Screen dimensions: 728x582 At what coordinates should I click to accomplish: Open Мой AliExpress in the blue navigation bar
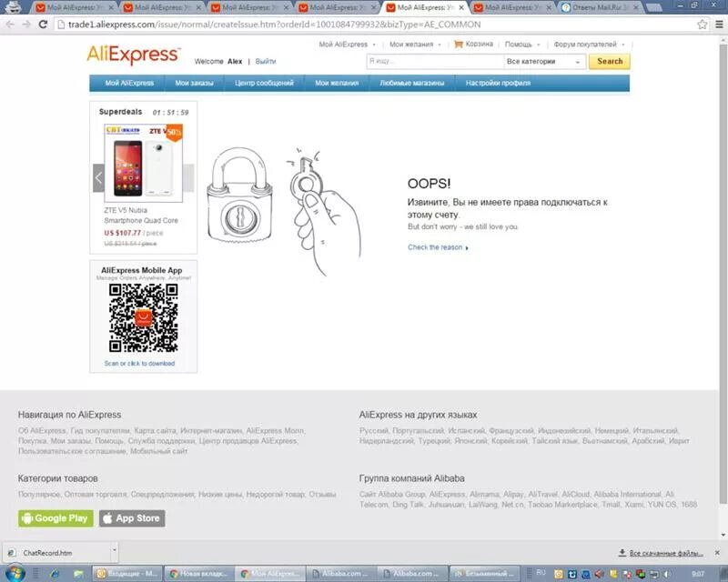coord(129,83)
